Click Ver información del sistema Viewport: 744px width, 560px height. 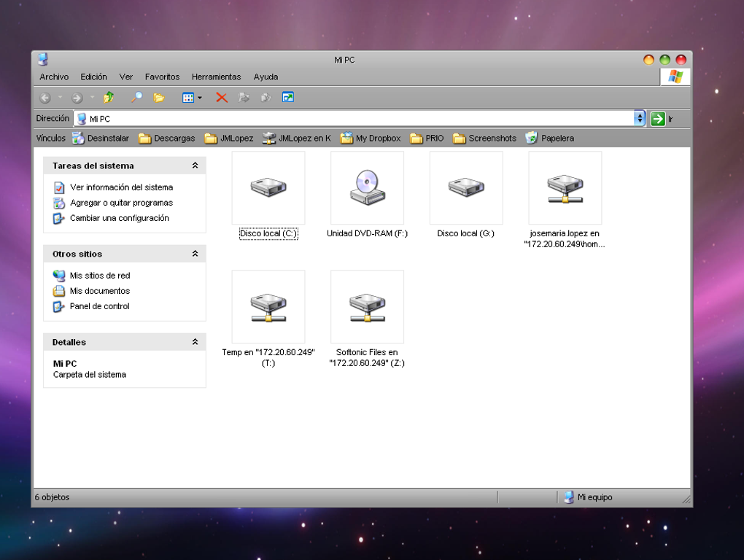113,187
